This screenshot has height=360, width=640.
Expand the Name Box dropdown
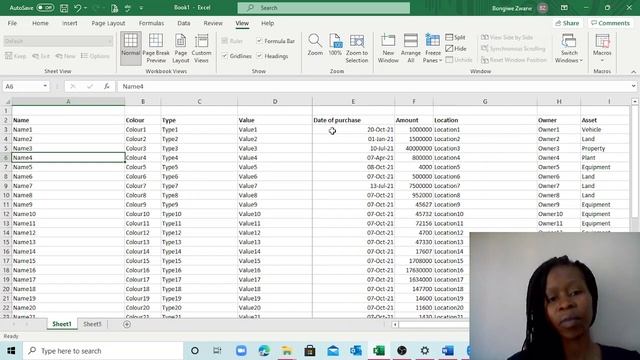point(45,86)
